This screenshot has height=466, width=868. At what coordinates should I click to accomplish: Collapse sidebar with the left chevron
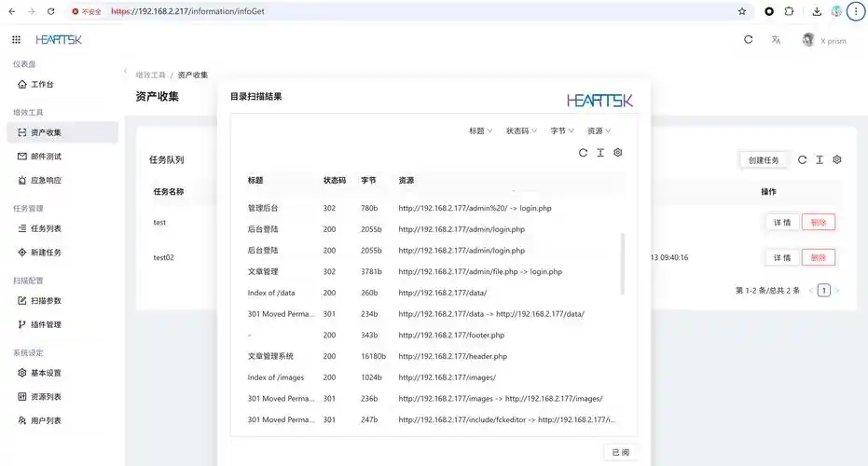coord(126,71)
